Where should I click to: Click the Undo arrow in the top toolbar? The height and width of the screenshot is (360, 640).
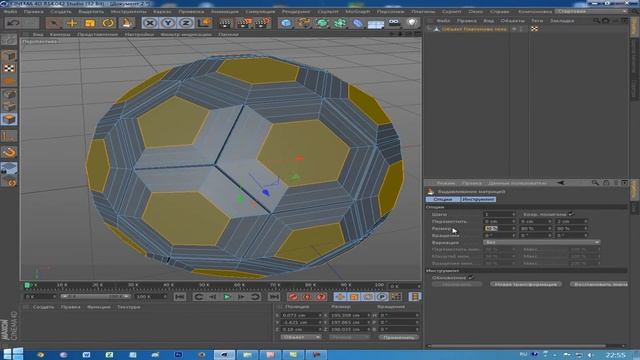pyautogui.click(x=13, y=23)
